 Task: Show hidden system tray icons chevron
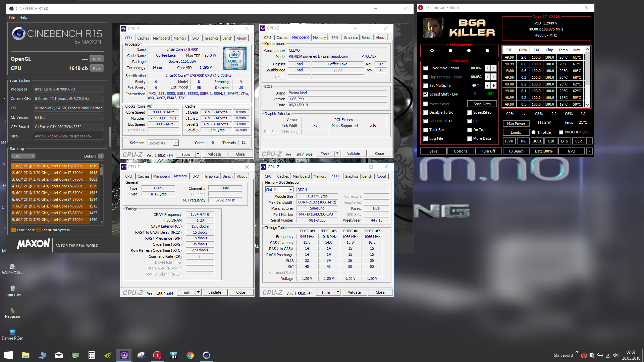pyautogui.click(x=577, y=352)
